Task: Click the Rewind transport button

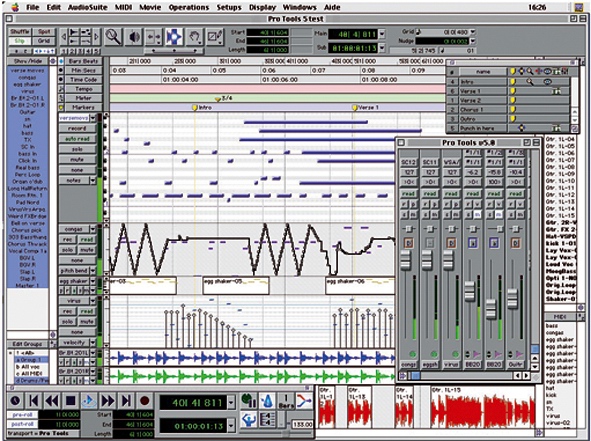Action: (52, 401)
